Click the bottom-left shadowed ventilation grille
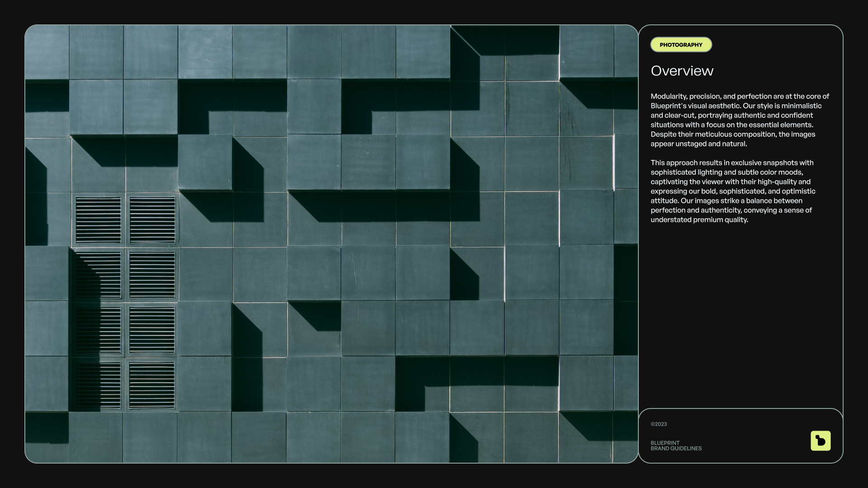The width and height of the screenshot is (868, 488). coord(98,385)
